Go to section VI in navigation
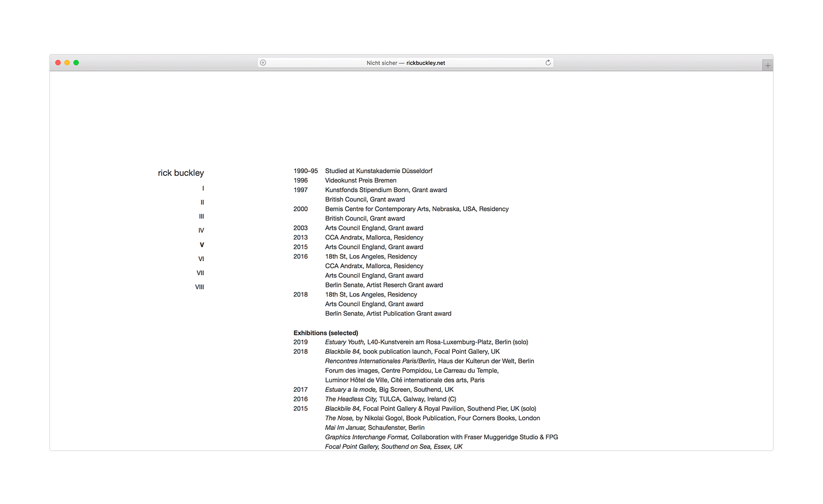The image size is (823, 504). click(201, 259)
